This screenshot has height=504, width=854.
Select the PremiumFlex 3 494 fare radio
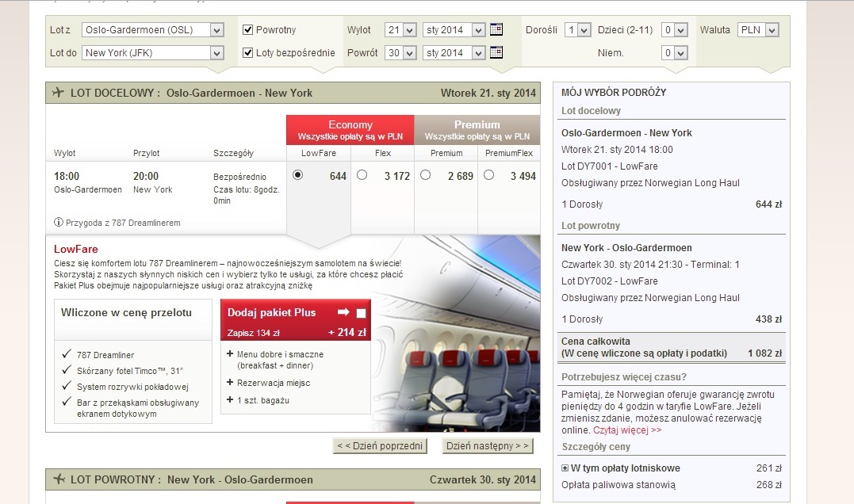coord(489,175)
